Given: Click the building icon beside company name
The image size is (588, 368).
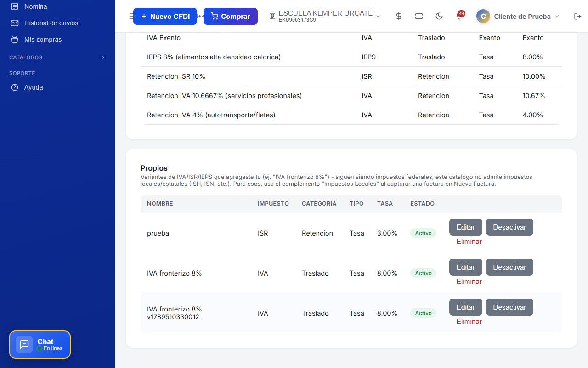Looking at the screenshot, I should (272, 16).
